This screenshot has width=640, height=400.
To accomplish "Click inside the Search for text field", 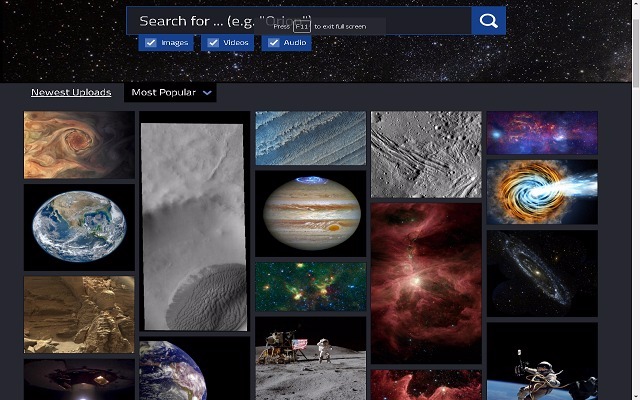I will 300,21.
